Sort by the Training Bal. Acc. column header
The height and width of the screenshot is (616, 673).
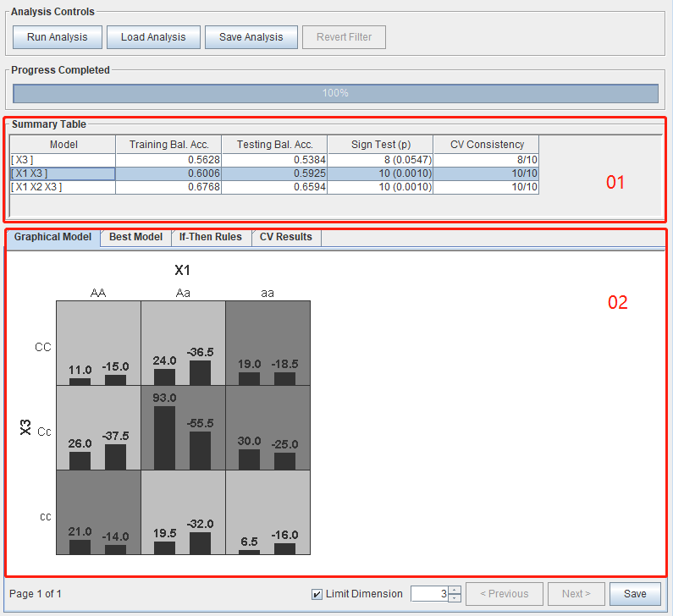pos(168,145)
